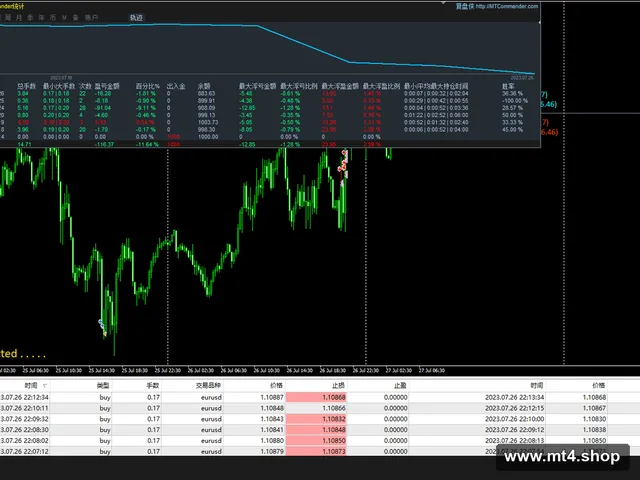This screenshot has height=480, width=640.
Task: Select balance value 1003.73
Action: (x=208, y=122)
